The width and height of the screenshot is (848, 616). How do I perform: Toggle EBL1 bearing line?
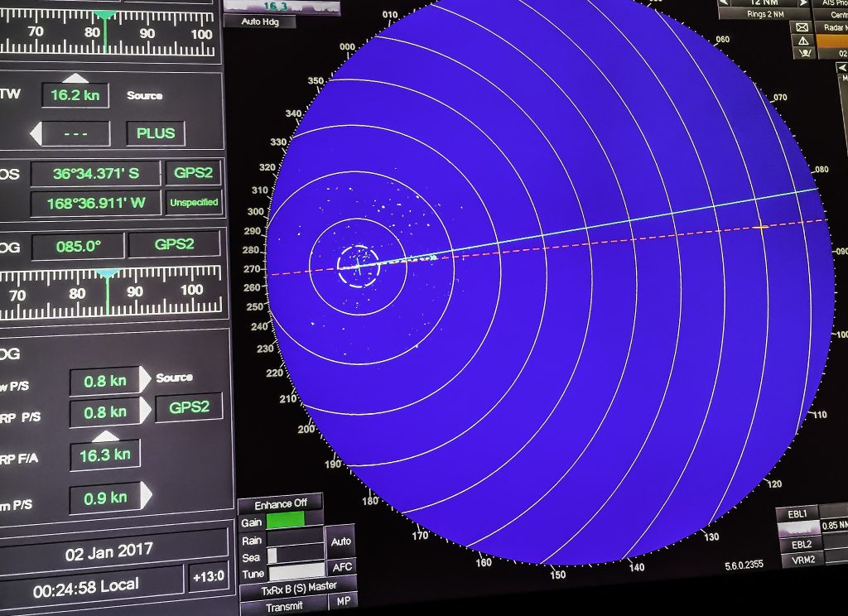point(797,514)
